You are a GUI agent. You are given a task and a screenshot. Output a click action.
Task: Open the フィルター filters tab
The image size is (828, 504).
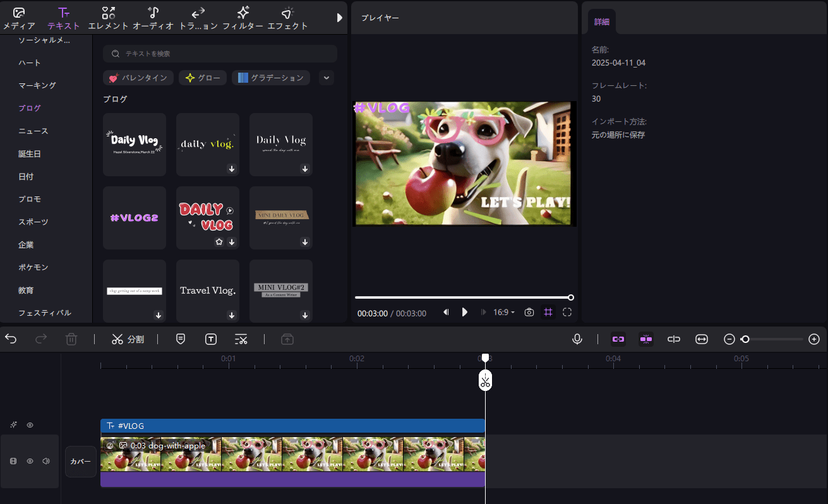pyautogui.click(x=243, y=18)
